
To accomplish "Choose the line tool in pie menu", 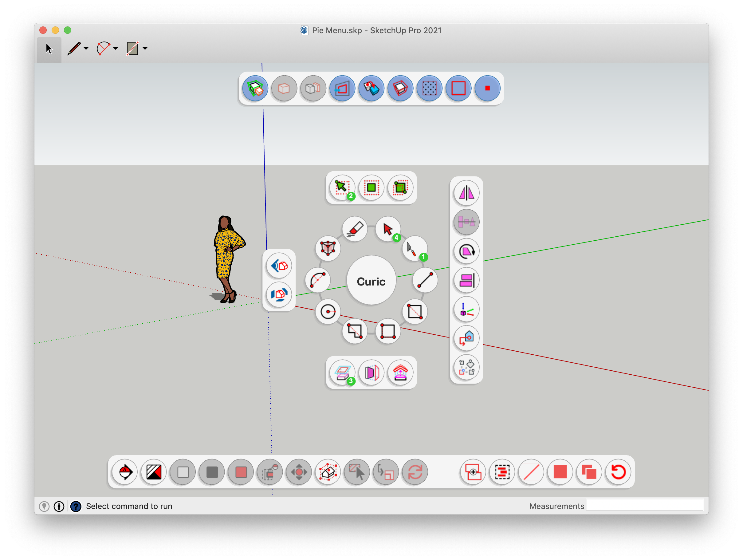I will [x=425, y=280].
